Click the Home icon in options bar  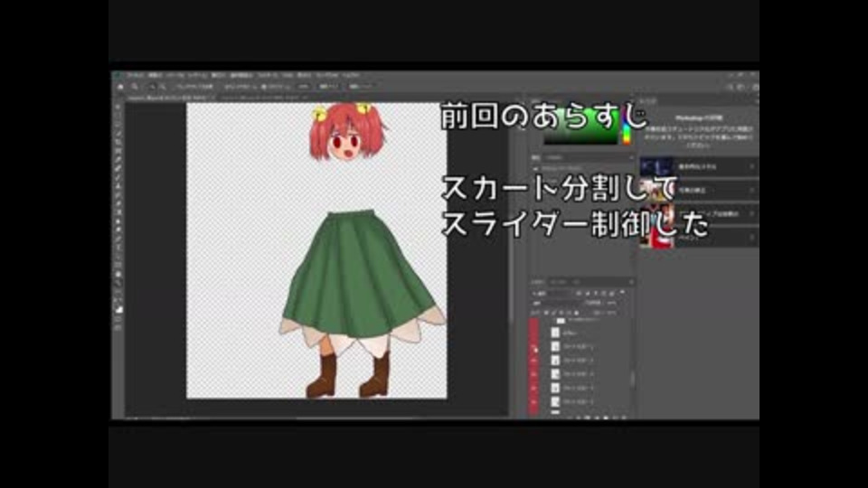[120, 87]
